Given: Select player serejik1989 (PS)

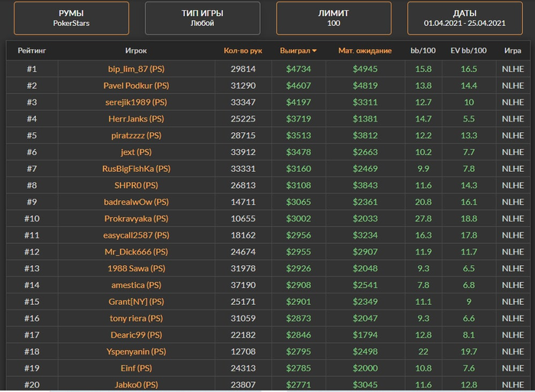Looking at the screenshot, I should point(136,102).
